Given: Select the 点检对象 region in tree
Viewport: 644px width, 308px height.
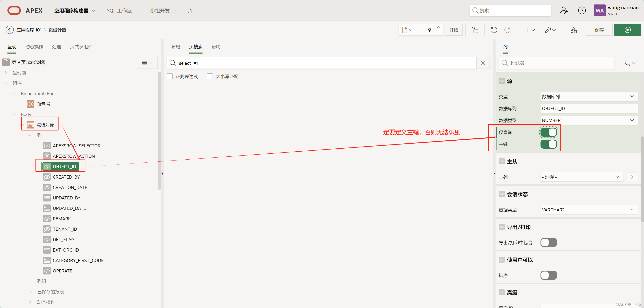Looking at the screenshot, I should coord(45,125).
